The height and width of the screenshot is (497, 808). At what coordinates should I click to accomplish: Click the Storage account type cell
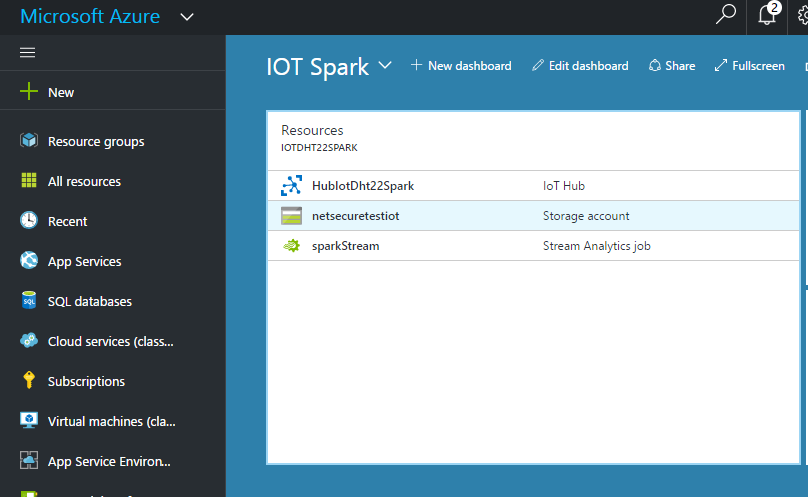click(586, 216)
